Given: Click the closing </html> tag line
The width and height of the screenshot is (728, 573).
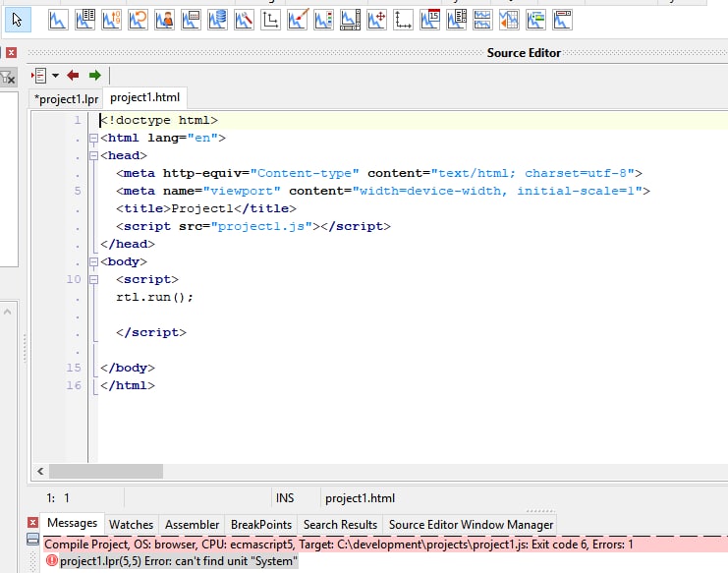Looking at the screenshot, I should (x=128, y=385).
